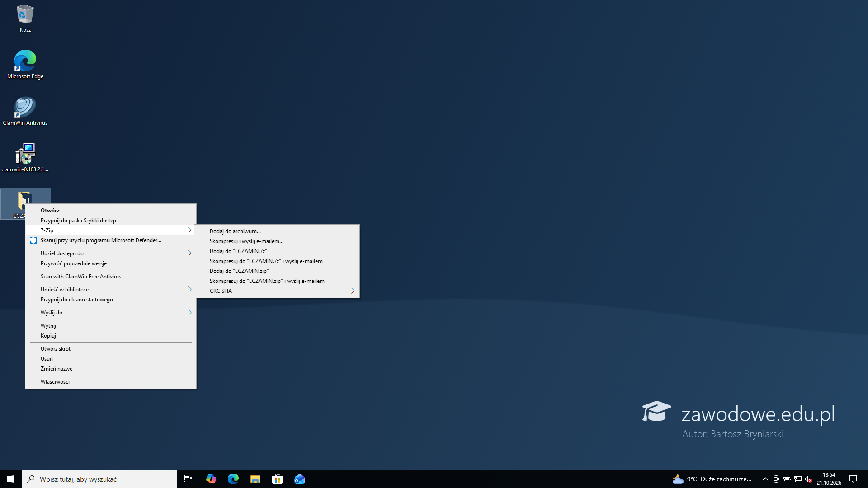Open Właściwości from the context menu

point(111,382)
